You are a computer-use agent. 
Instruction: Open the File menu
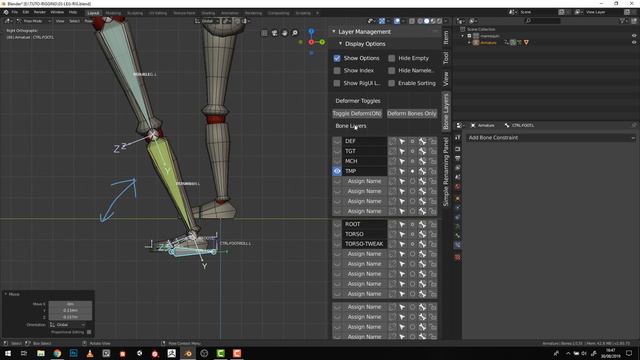(15, 12)
